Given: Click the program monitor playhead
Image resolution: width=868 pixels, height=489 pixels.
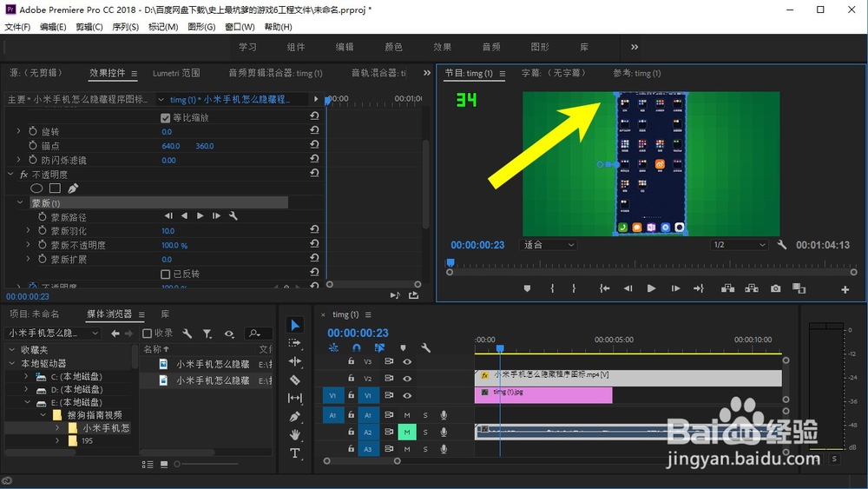Looking at the screenshot, I should point(450,262).
